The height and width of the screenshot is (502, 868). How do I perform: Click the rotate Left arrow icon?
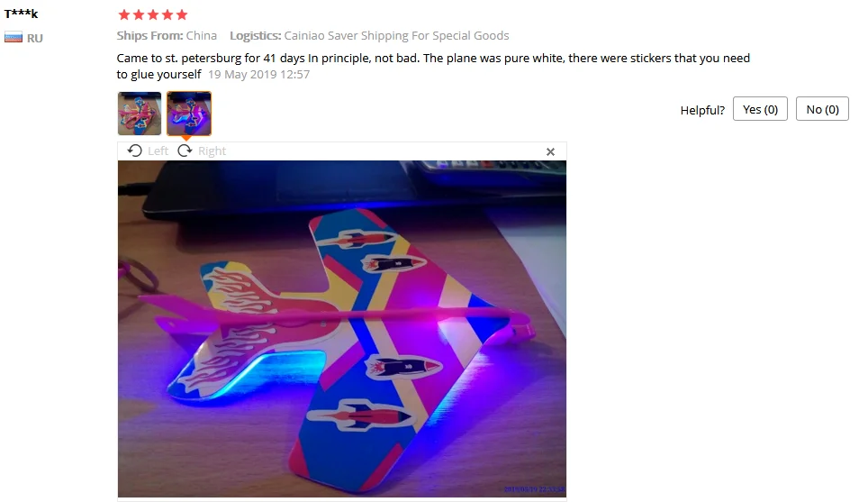pos(134,151)
